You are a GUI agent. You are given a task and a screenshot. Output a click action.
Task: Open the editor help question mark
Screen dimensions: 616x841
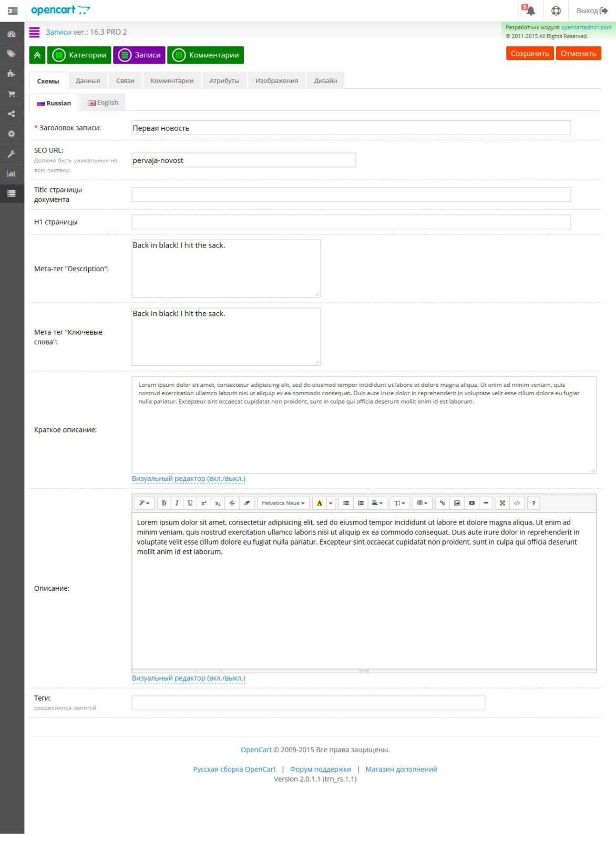(x=533, y=503)
